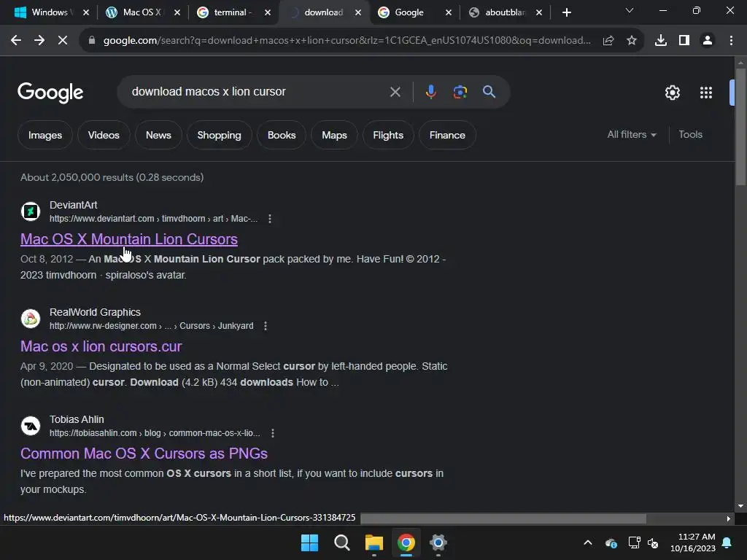747x560 pixels.
Task: Filter results by Flights
Action: pos(388,135)
